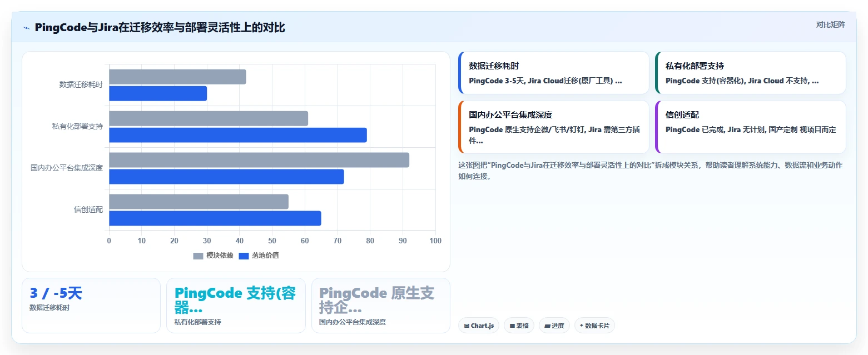Click the icon in the 进度 chip
The height and width of the screenshot is (355, 868).
pyautogui.click(x=547, y=326)
